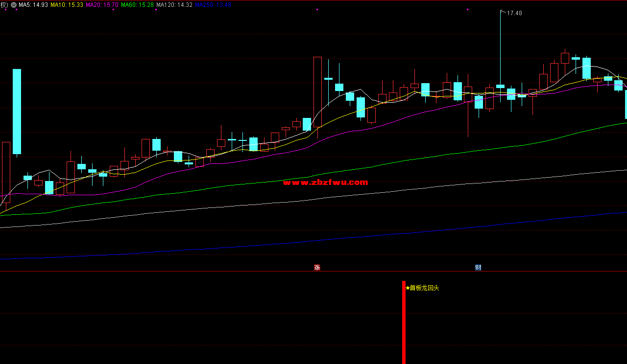Click the magenta info dot above 17.48 peak area
This screenshot has height=364, width=627.
[467, 9]
